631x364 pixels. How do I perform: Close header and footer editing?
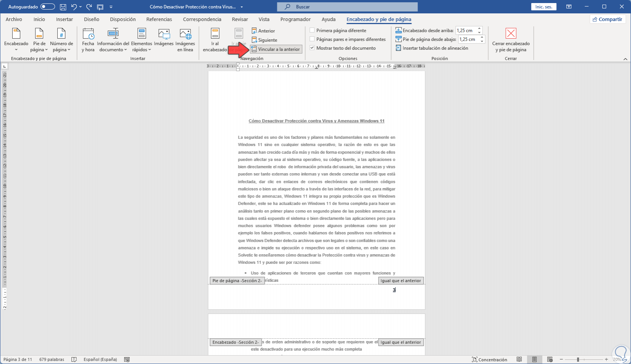tap(511, 40)
